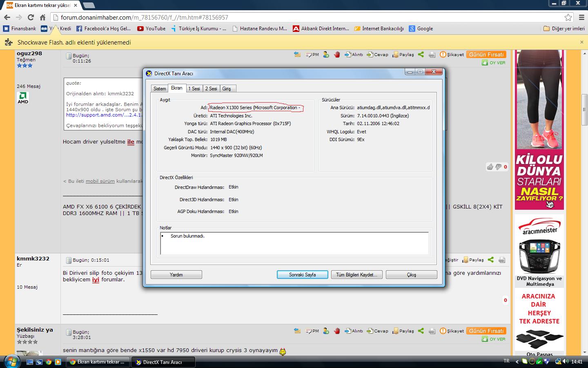588x368 pixels.
Task: Click inside the Notlar text box
Action: [294, 243]
